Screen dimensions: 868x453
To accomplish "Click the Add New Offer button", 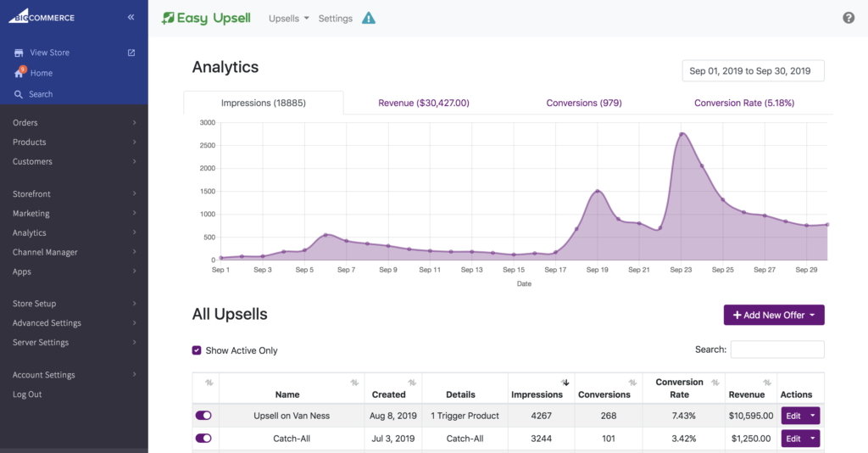I will coord(774,315).
